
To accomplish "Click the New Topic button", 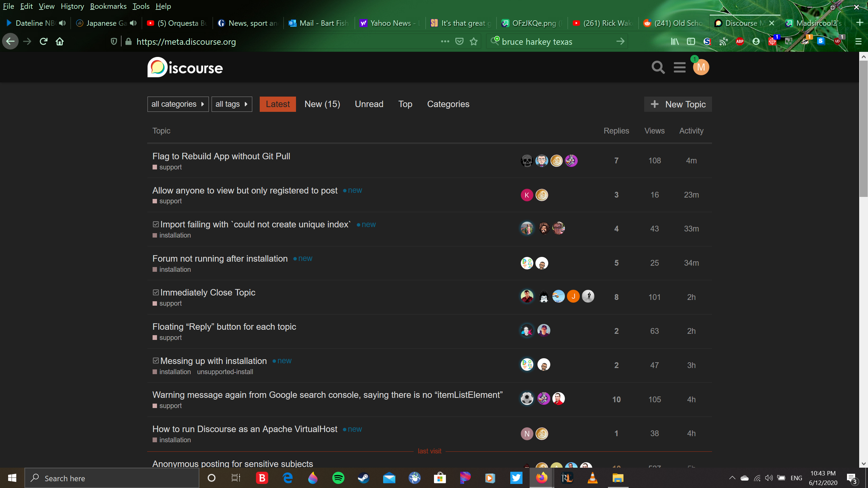I will (x=678, y=104).
